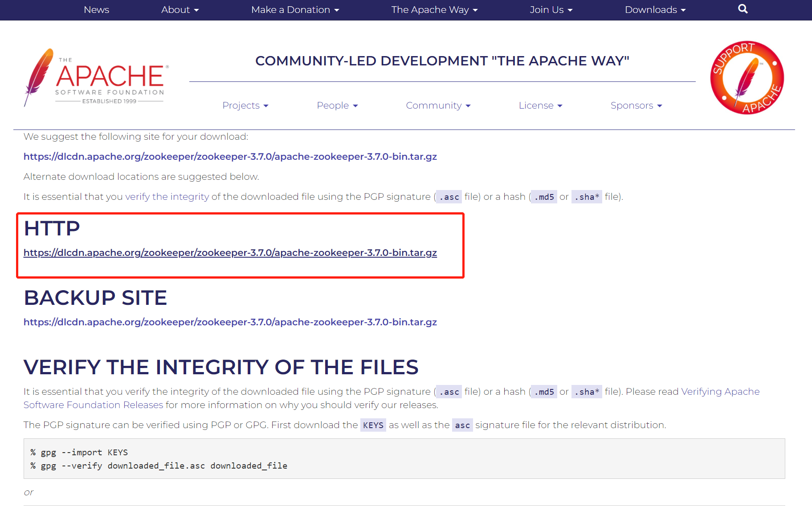Expand the About dropdown menu
The width and height of the screenshot is (812, 506).
(x=180, y=9)
